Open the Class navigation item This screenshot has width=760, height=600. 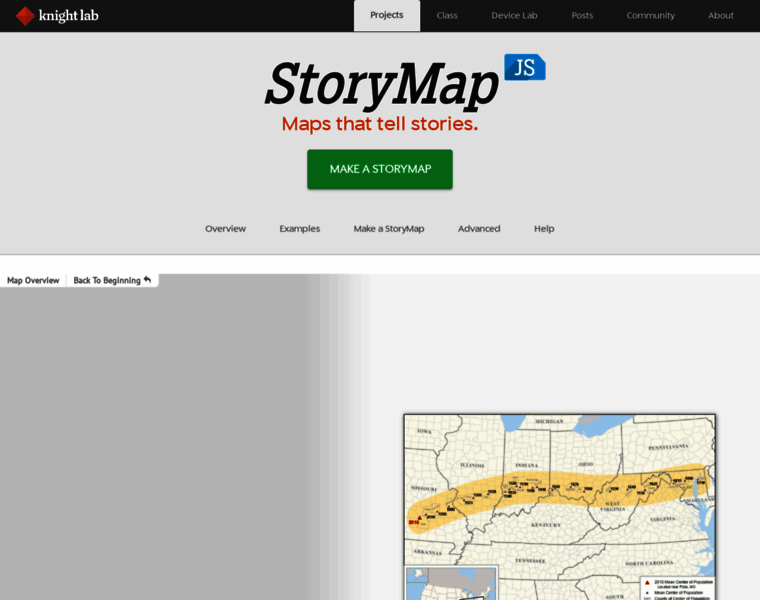click(447, 16)
